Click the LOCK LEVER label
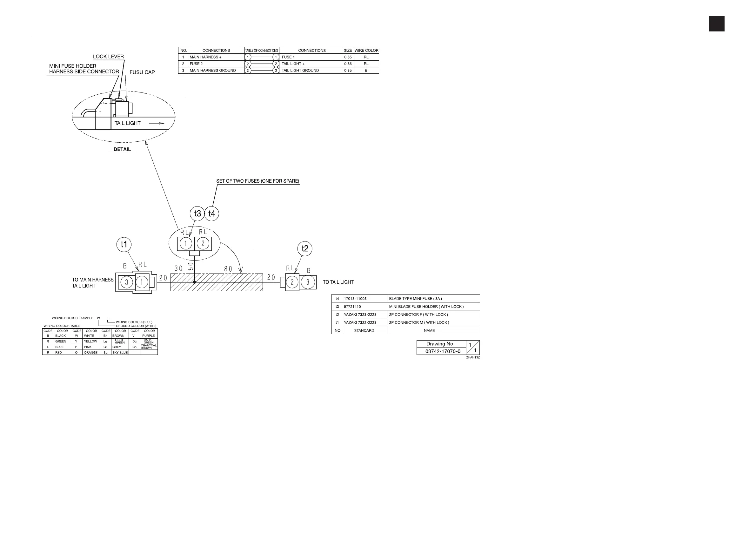The image size is (756, 535). click(108, 56)
